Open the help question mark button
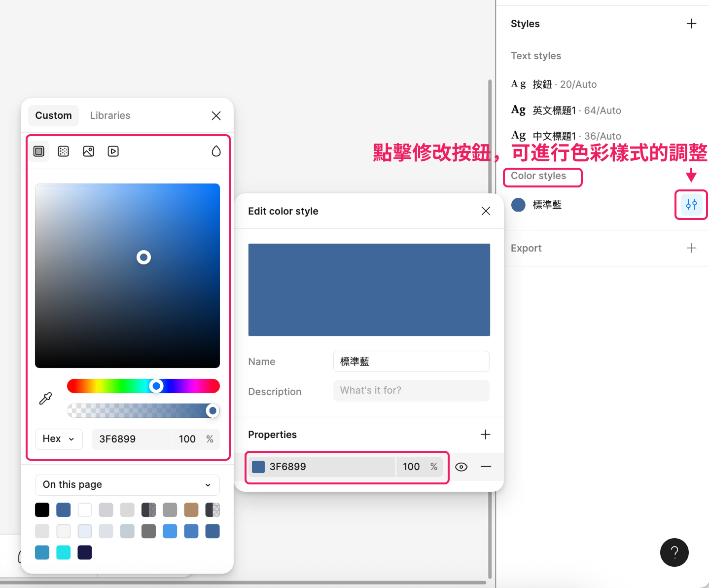The image size is (709, 588). pyautogui.click(x=674, y=552)
